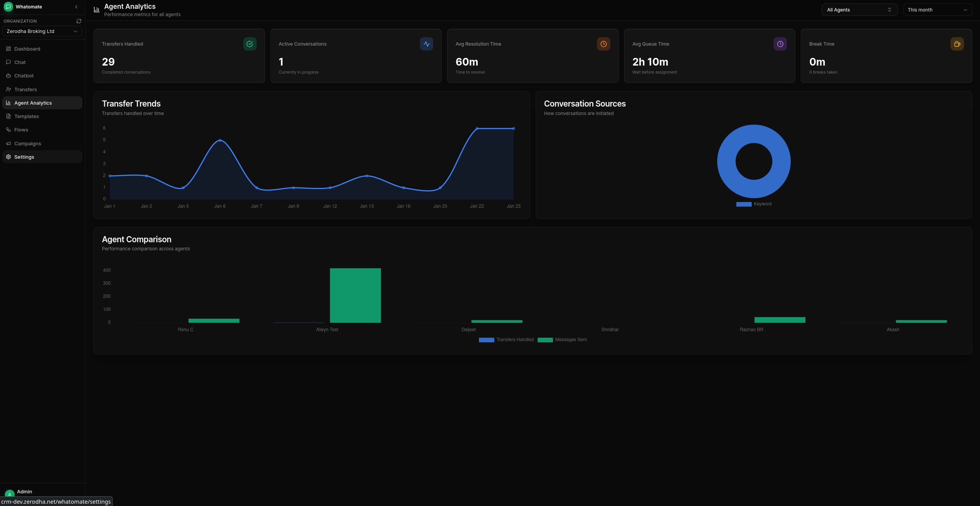980x506 pixels.
Task: Click the clock icon on Avg Resolution Time card
Action: tap(603, 44)
